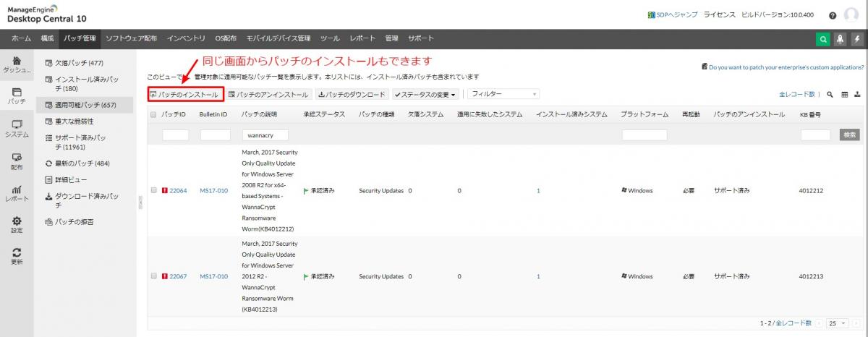Open システム monitor icon in left sidebar
The image size is (868, 337).
coord(17,129)
